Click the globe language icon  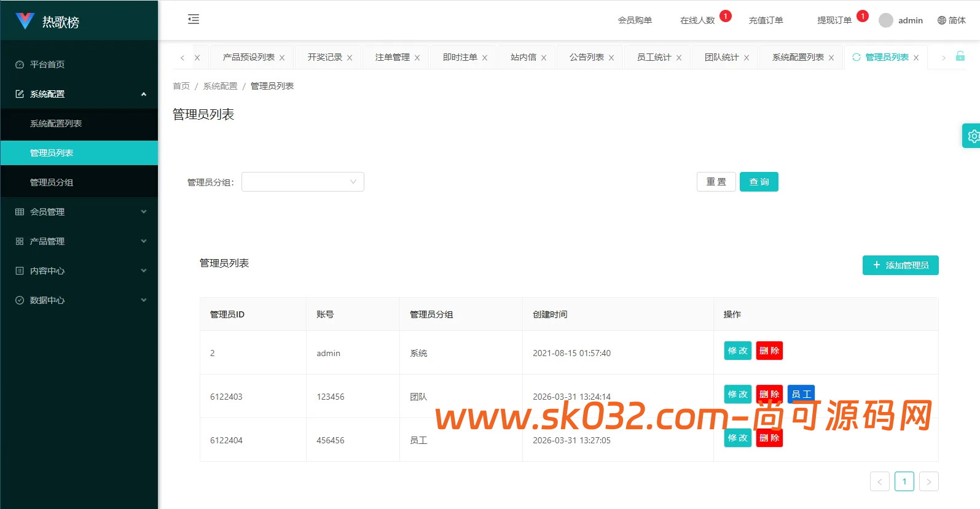[x=942, y=20]
